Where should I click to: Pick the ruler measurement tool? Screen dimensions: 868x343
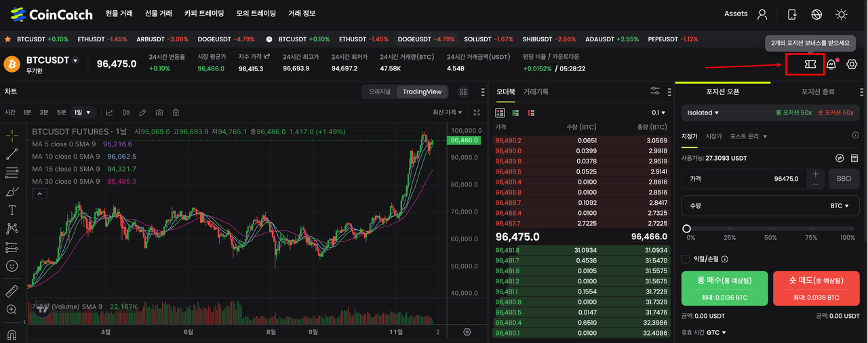[12, 291]
